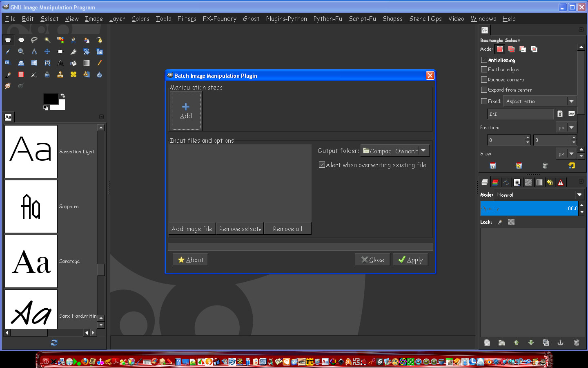Click the white background color swatch
The width and height of the screenshot is (588, 368).
(61, 107)
